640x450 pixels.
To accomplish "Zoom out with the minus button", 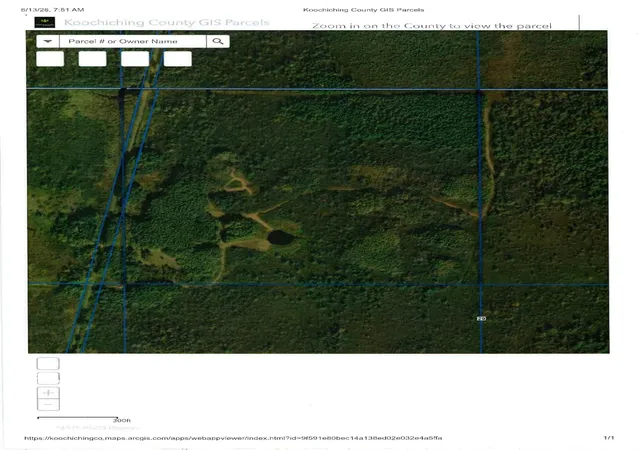I will (48, 404).
